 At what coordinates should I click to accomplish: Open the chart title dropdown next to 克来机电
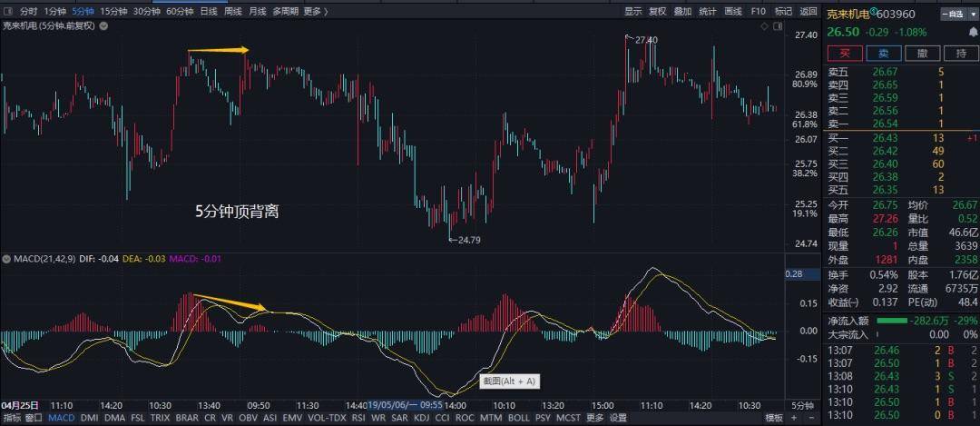103,26
